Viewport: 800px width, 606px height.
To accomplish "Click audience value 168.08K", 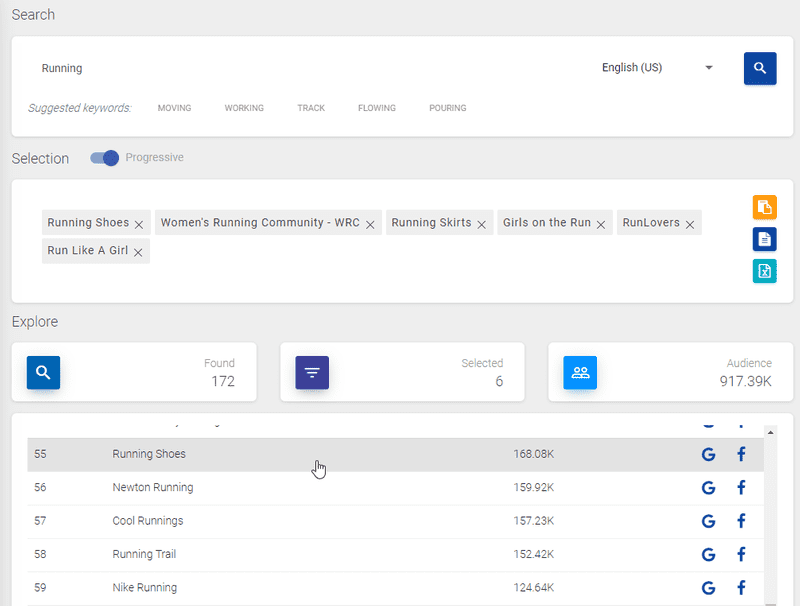I will coord(534,454).
